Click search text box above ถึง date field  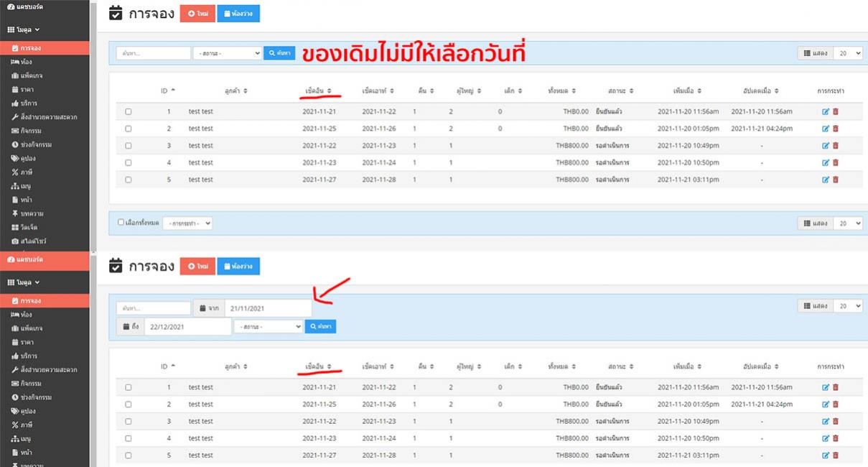[154, 308]
